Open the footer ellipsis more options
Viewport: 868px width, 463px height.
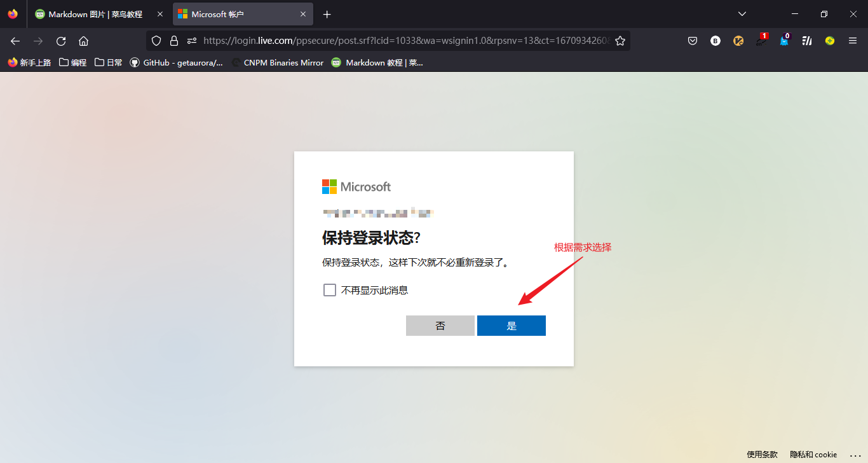[855, 455]
